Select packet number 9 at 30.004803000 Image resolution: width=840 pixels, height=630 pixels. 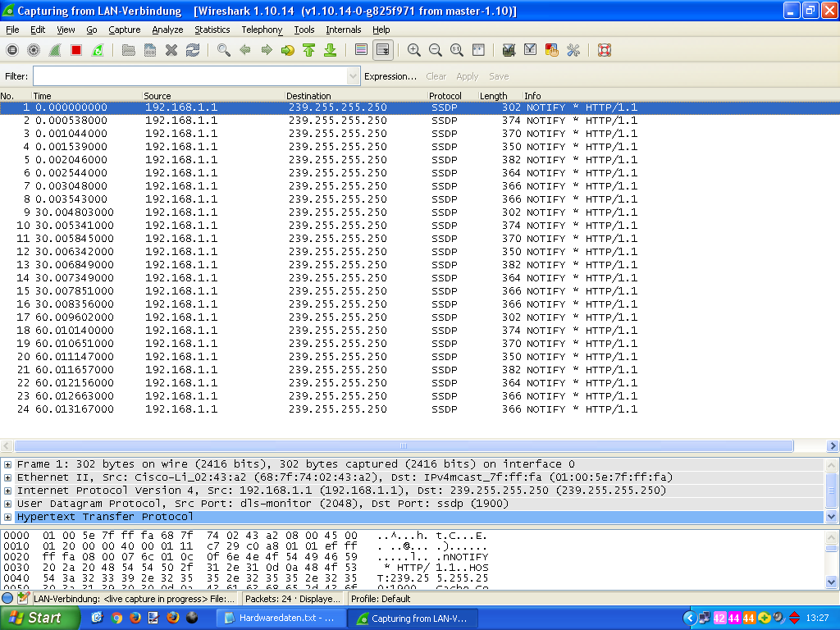[x=420, y=212]
